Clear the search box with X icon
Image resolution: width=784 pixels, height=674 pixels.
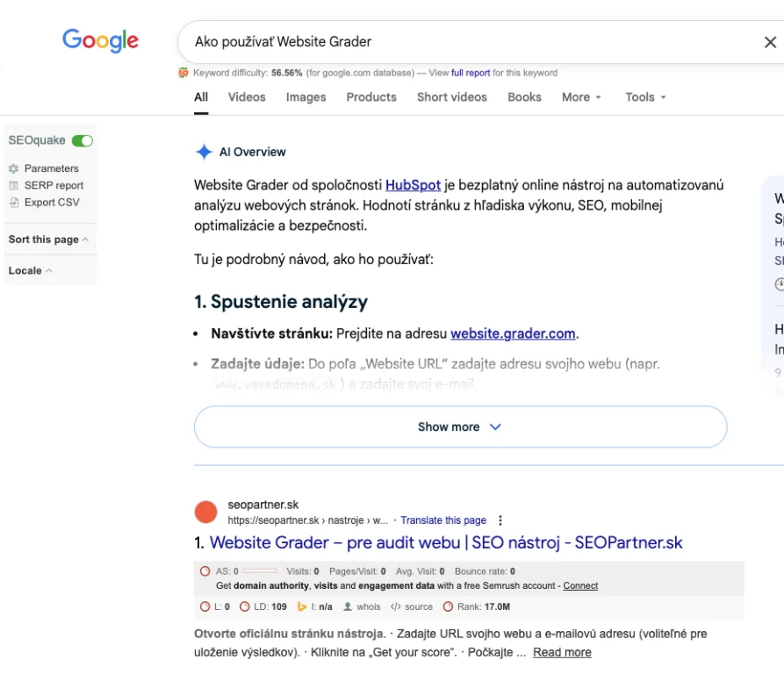point(770,42)
